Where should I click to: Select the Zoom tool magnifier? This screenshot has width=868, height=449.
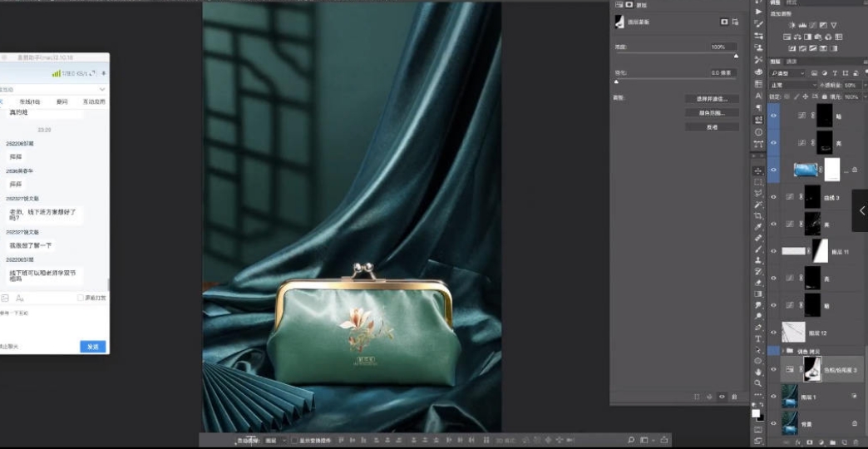758,383
